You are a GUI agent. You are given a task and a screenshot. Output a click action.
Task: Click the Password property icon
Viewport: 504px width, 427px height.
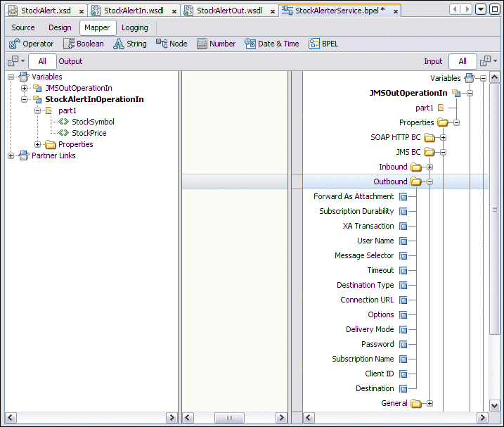[x=403, y=345]
